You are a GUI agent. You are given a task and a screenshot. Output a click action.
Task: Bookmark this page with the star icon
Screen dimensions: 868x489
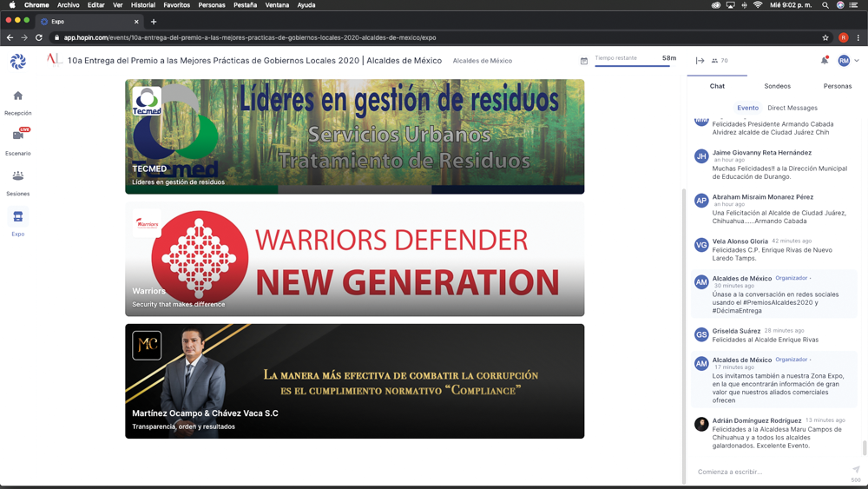click(x=825, y=37)
